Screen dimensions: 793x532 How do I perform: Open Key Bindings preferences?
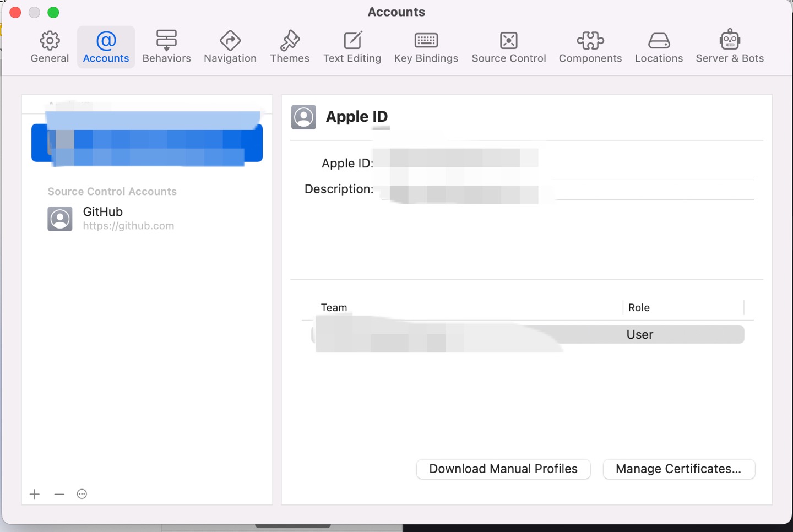[x=426, y=47]
